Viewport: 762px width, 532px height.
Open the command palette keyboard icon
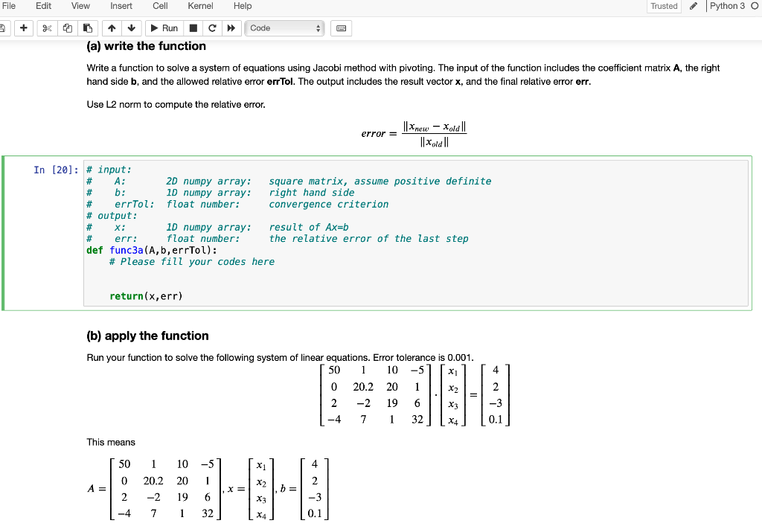[x=341, y=28]
